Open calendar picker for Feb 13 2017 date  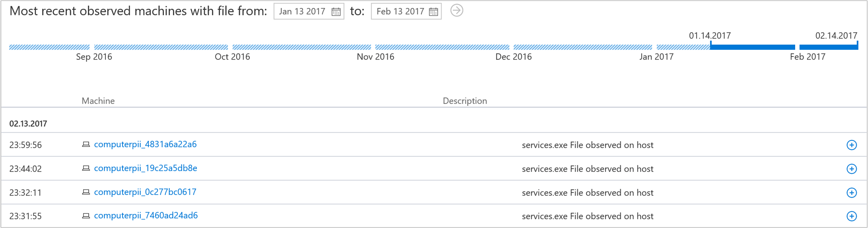point(434,12)
